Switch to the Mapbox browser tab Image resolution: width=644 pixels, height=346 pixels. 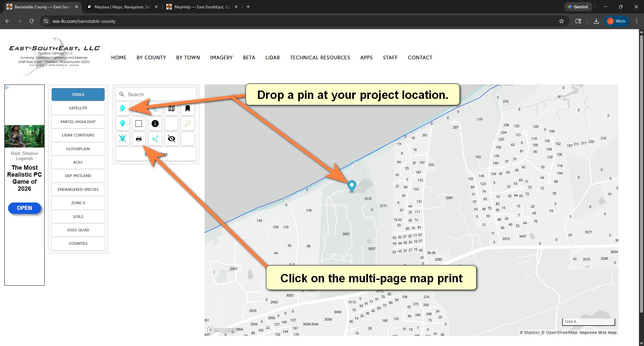pyautogui.click(x=121, y=7)
